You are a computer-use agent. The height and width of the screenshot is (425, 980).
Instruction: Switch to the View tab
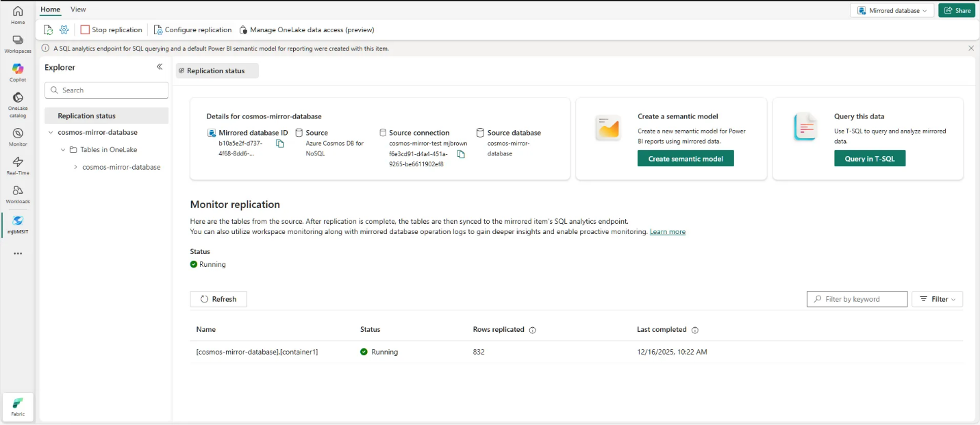click(78, 10)
